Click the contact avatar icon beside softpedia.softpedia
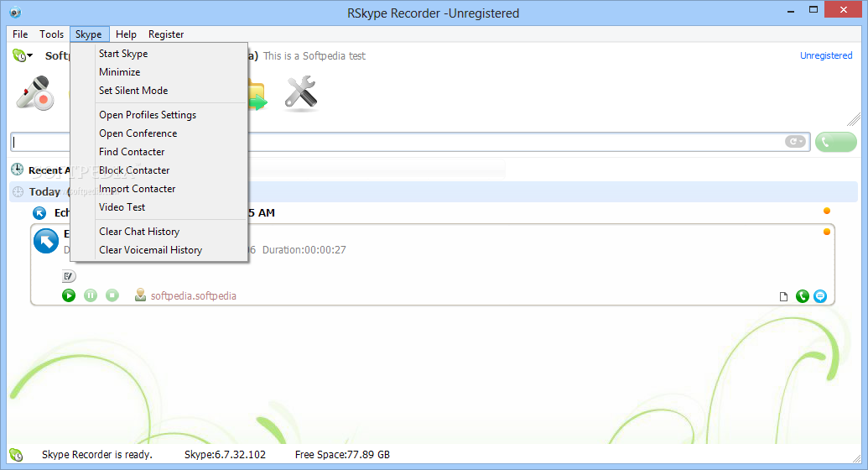The image size is (868, 470). pos(141,295)
